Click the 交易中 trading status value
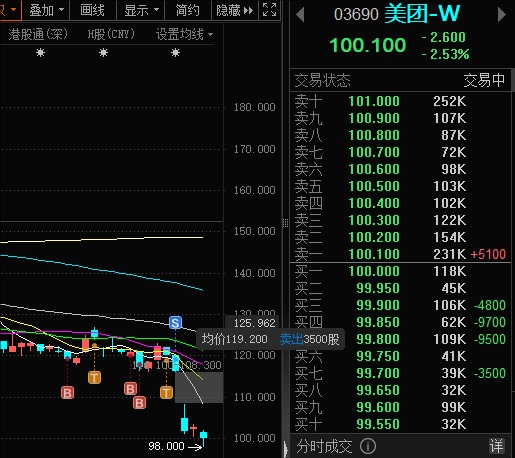The height and width of the screenshot is (458, 515). click(484, 80)
